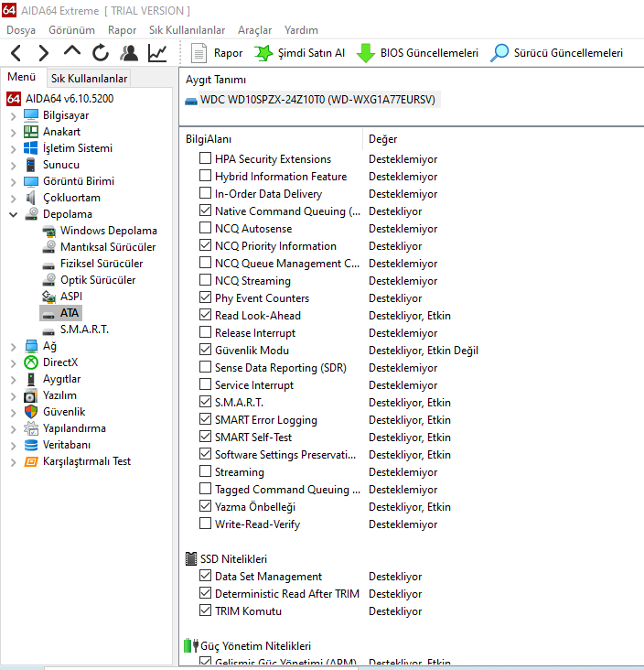The width and height of the screenshot is (644, 670).
Task: Go up one level with the up arrow icon
Action: [x=71, y=51]
